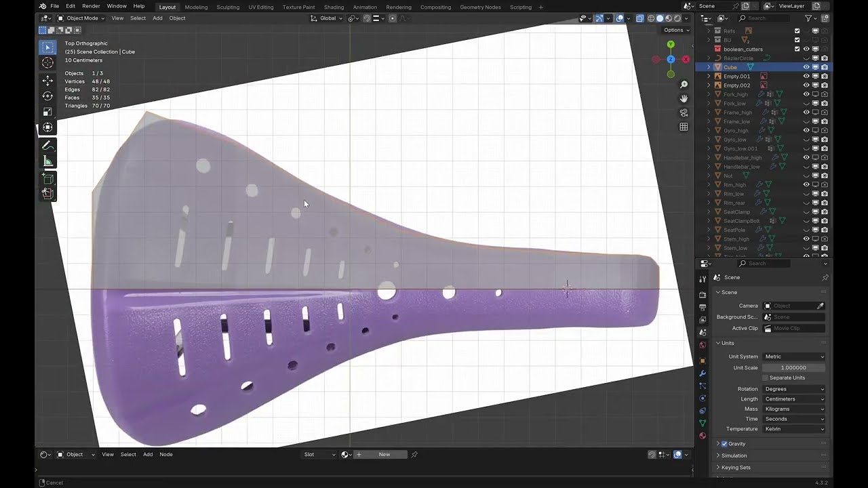Select the Select Box tool
The width and height of the screenshot is (868, 488).
click(x=47, y=47)
